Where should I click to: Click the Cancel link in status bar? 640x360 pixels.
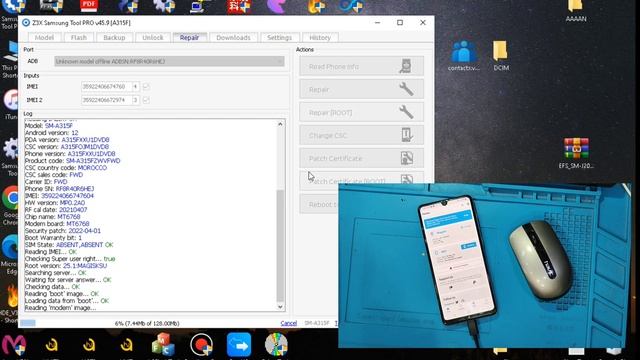(289, 323)
